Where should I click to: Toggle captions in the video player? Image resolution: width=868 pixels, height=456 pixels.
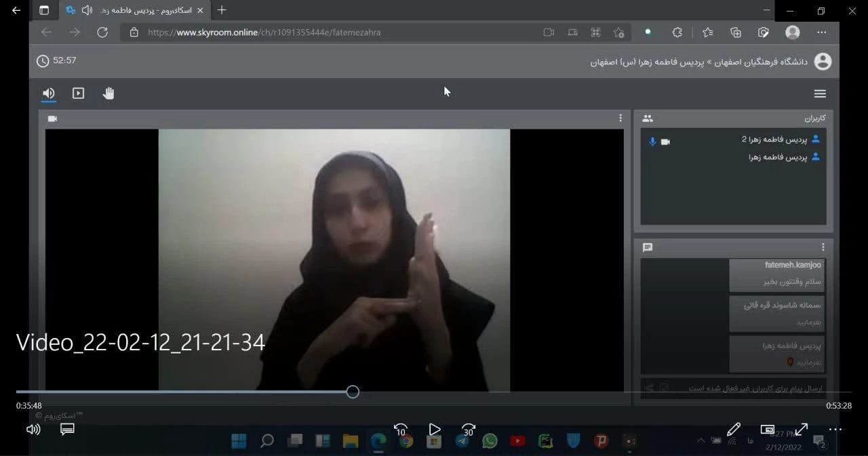[67, 430]
